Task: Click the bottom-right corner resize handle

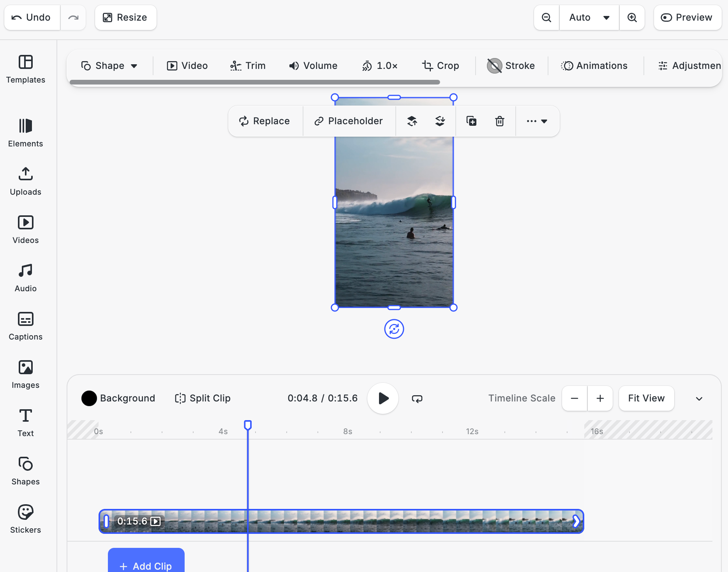Action: point(453,308)
